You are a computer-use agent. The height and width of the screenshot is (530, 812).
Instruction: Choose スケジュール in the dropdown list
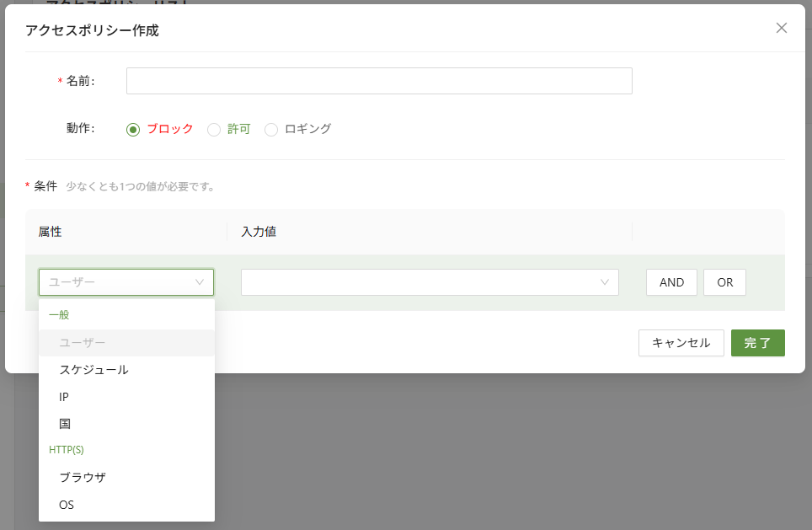coord(93,370)
